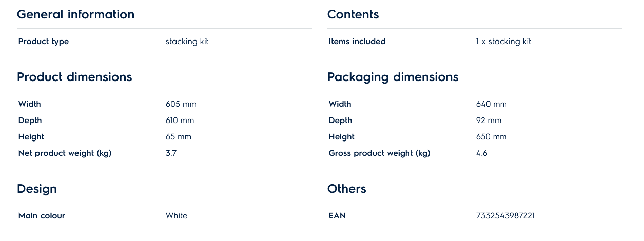The height and width of the screenshot is (241, 644).
Task: Click the White main colour value
Action: coord(177,216)
